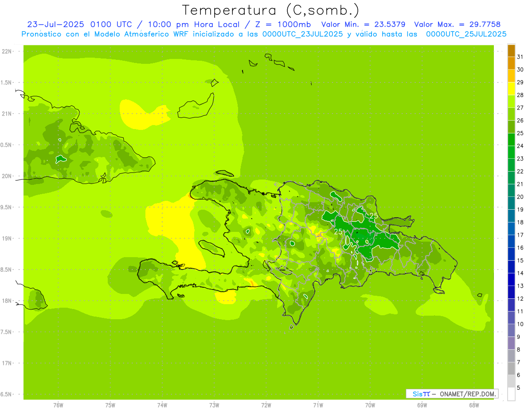Click legend value 26
Image resolution: width=532 pixels, height=411 pixels.
click(x=520, y=120)
